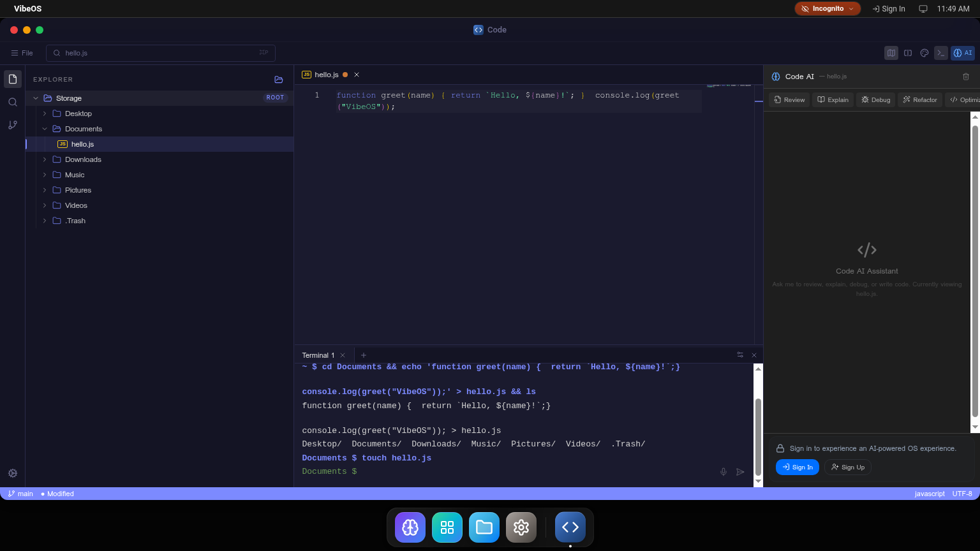Click the ROOT badge on Storage
Screen dimensions: 980x551
276,98
